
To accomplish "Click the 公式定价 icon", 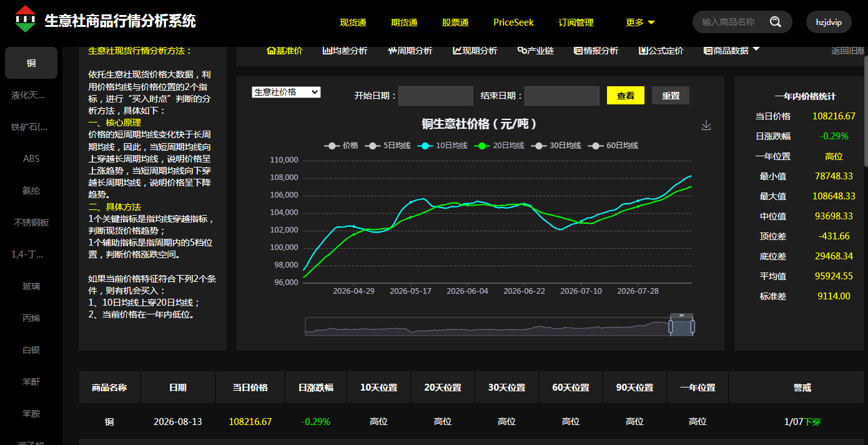I will point(643,51).
